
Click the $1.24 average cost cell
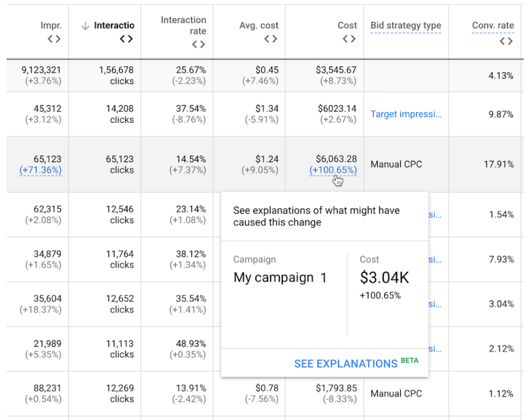click(267, 159)
